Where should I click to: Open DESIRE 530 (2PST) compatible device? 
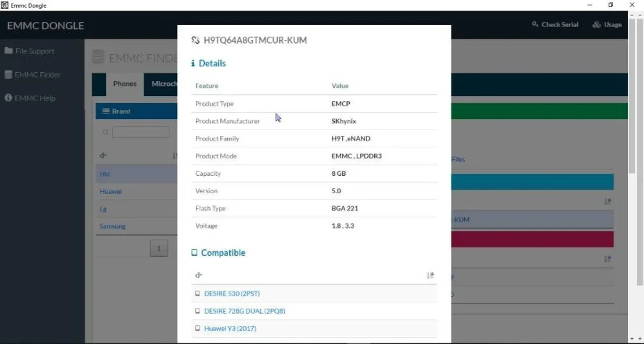coord(232,294)
